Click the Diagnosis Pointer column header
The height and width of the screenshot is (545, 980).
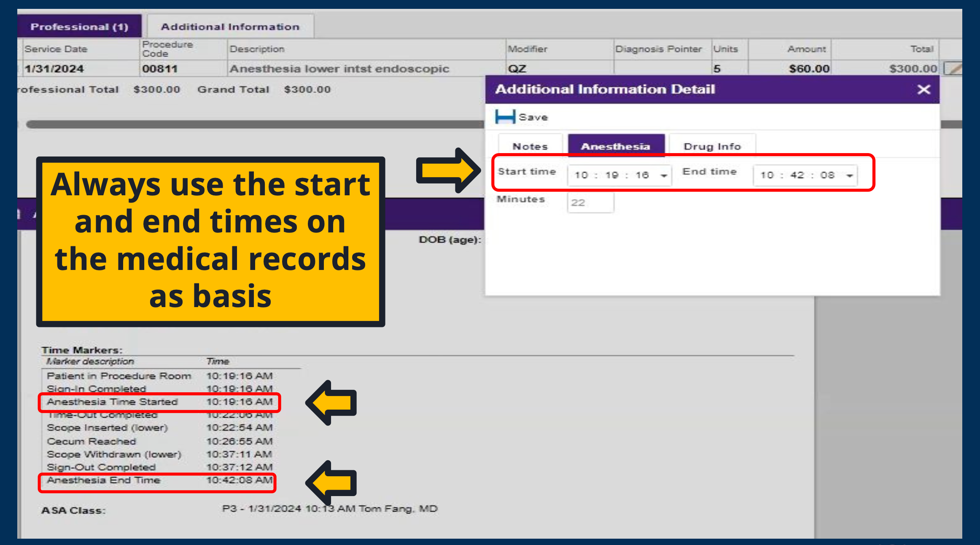[658, 49]
